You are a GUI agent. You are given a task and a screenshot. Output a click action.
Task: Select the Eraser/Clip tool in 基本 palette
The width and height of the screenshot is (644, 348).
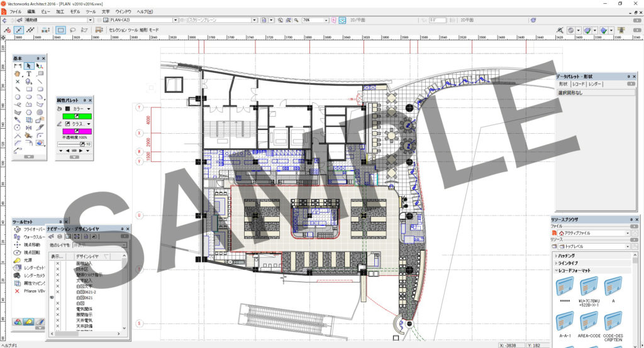(40, 143)
